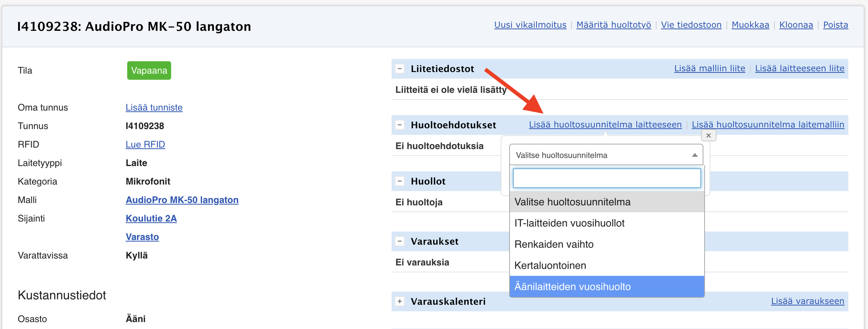Click 'Liitteitä ei ole vielä lisätty' text

click(x=451, y=90)
